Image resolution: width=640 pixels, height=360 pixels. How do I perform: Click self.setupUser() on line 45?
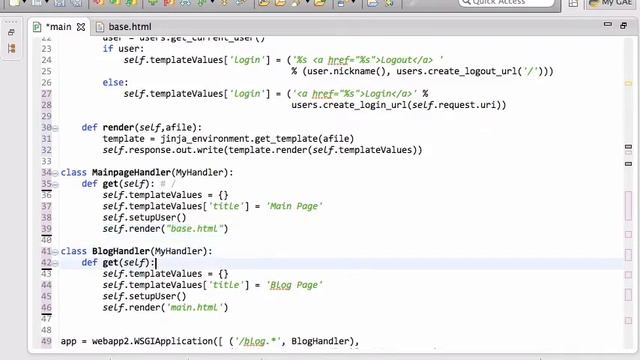[x=144, y=296]
